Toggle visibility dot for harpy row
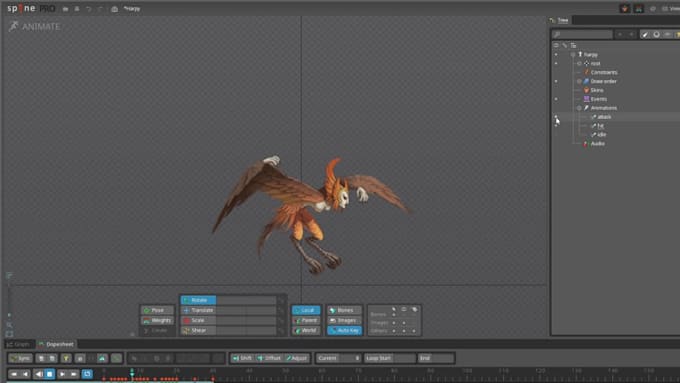 click(556, 55)
